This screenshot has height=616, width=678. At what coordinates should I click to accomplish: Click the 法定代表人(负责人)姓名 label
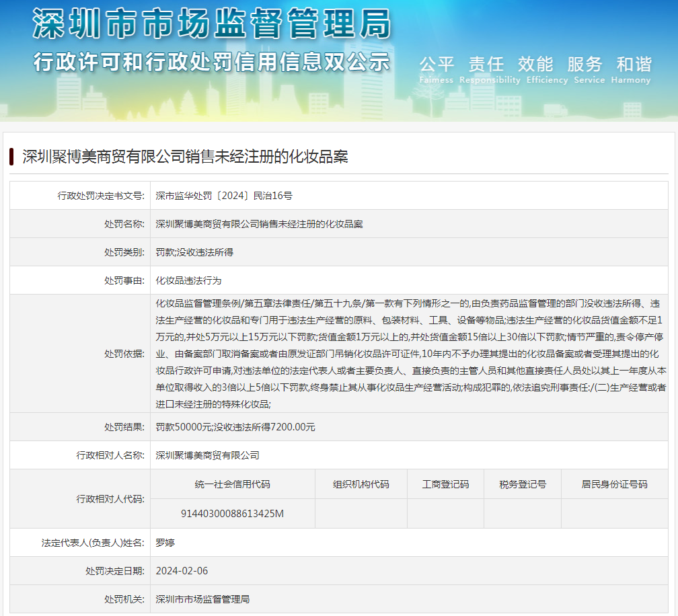93,543
